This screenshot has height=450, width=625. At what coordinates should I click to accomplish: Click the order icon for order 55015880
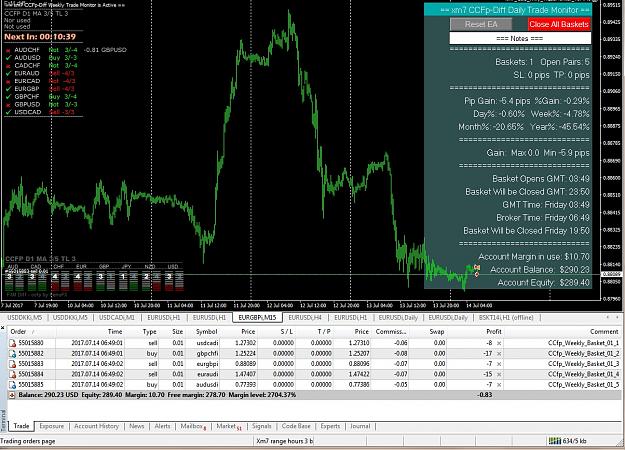click(x=12, y=343)
